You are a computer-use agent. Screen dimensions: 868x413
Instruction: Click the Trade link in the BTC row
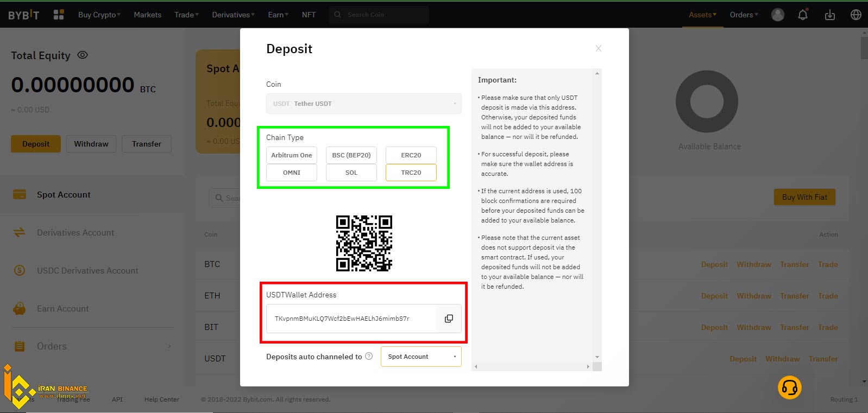click(828, 264)
